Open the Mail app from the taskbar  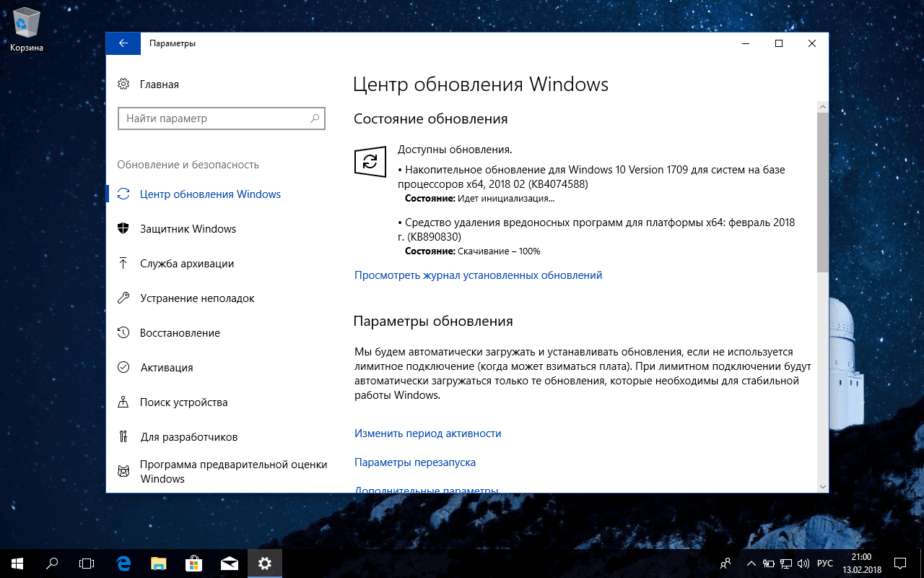(x=229, y=564)
